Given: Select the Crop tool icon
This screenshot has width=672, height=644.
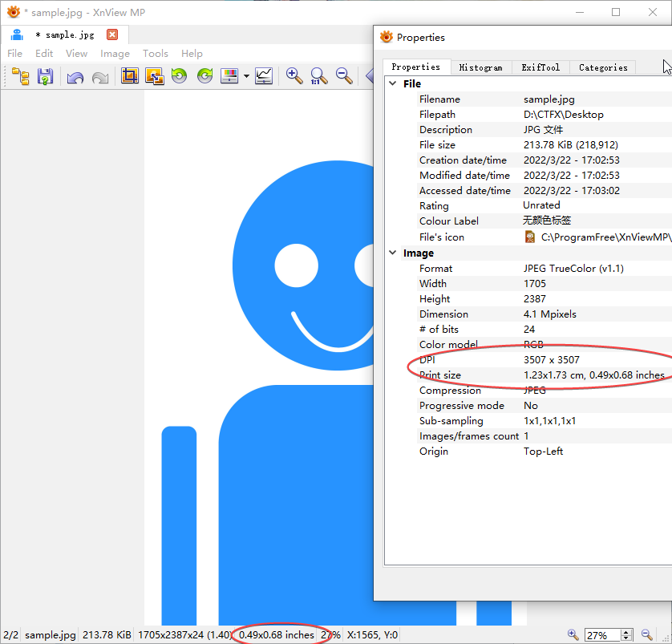Looking at the screenshot, I should pyautogui.click(x=129, y=76).
